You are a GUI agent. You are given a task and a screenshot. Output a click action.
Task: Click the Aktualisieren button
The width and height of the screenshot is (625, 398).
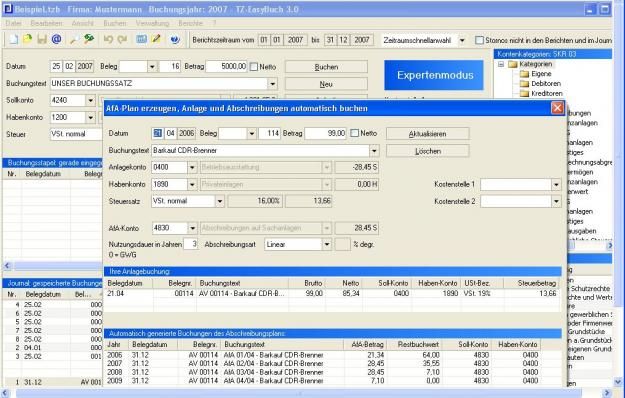click(x=428, y=134)
